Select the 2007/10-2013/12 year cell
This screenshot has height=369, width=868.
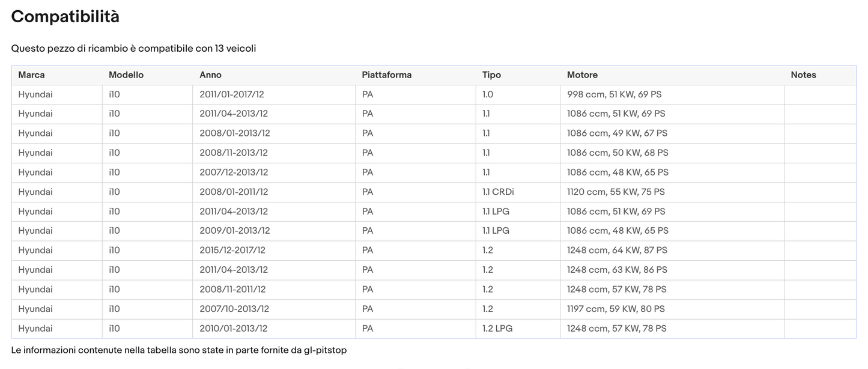point(234,309)
